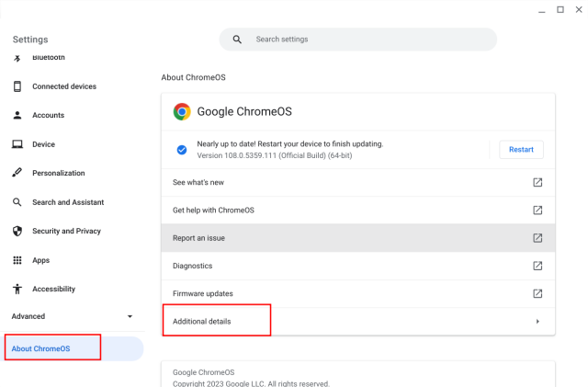Viewport: 588px width, 387px height.
Task: Open Device settings section
Action: 43,144
